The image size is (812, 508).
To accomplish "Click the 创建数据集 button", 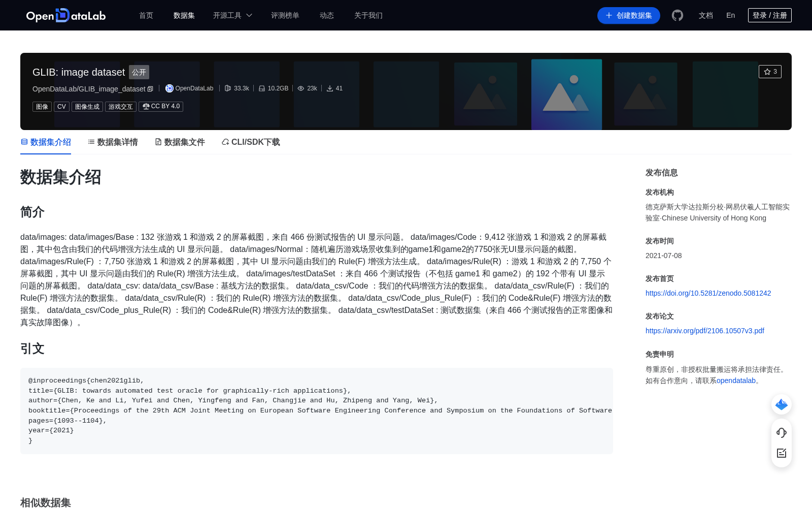I will (x=629, y=15).
